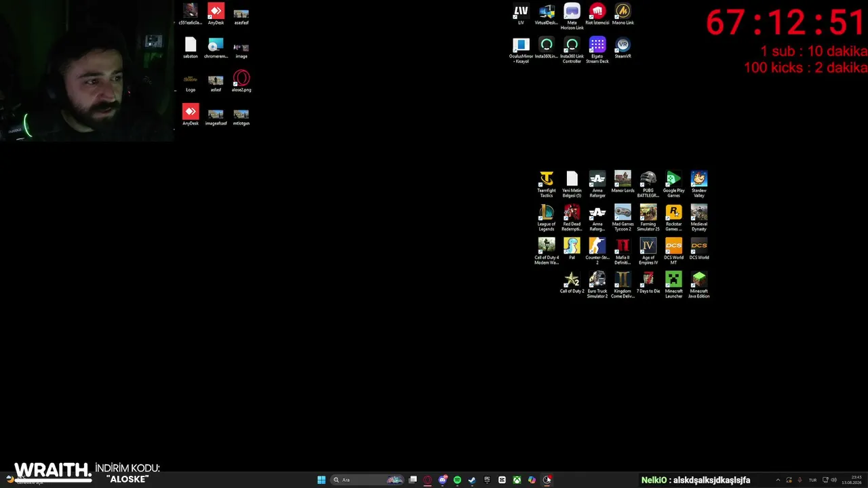Select the Medieval Dynasty shortcut
Screen dimensions: 868x488
(x=699, y=218)
